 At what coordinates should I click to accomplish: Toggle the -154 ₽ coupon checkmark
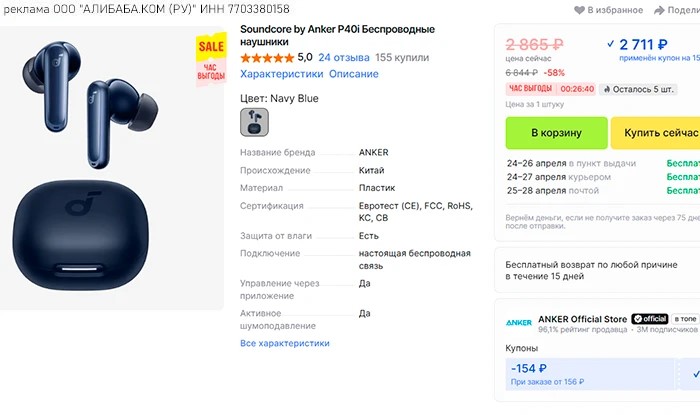[x=696, y=374]
